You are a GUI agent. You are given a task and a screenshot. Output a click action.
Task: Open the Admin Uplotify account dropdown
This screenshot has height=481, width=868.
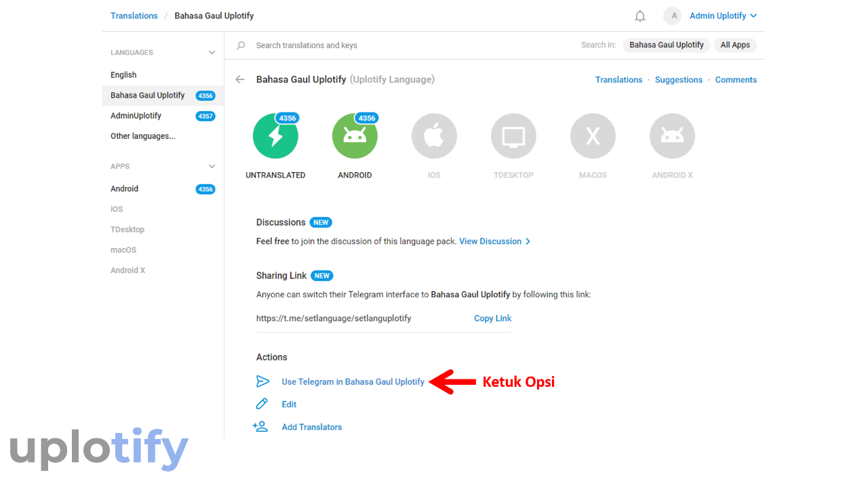click(723, 16)
